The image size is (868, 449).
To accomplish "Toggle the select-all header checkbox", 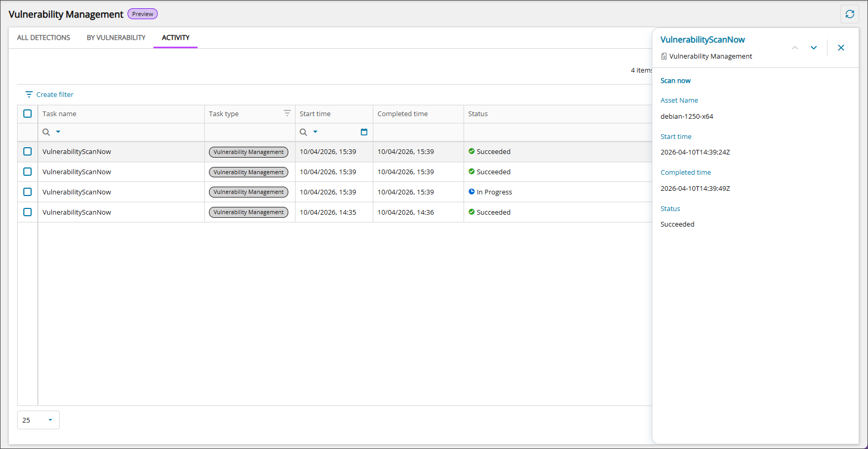I will (x=27, y=114).
